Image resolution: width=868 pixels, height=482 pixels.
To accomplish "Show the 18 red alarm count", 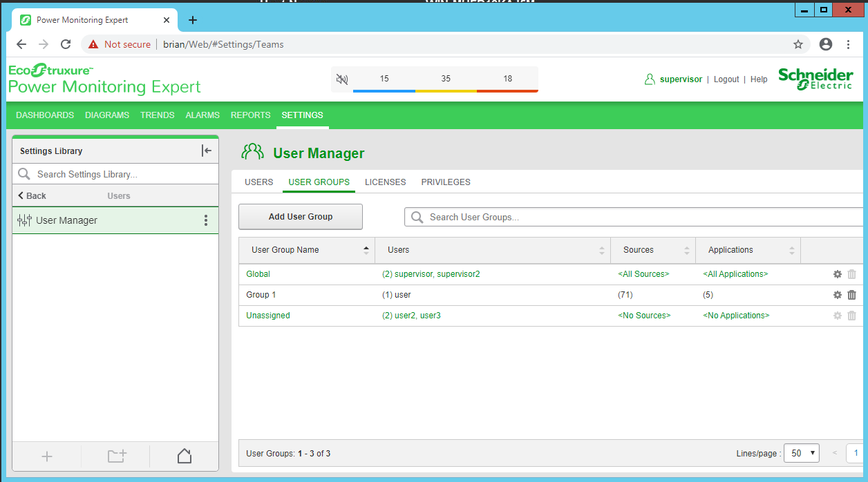I will coord(507,79).
